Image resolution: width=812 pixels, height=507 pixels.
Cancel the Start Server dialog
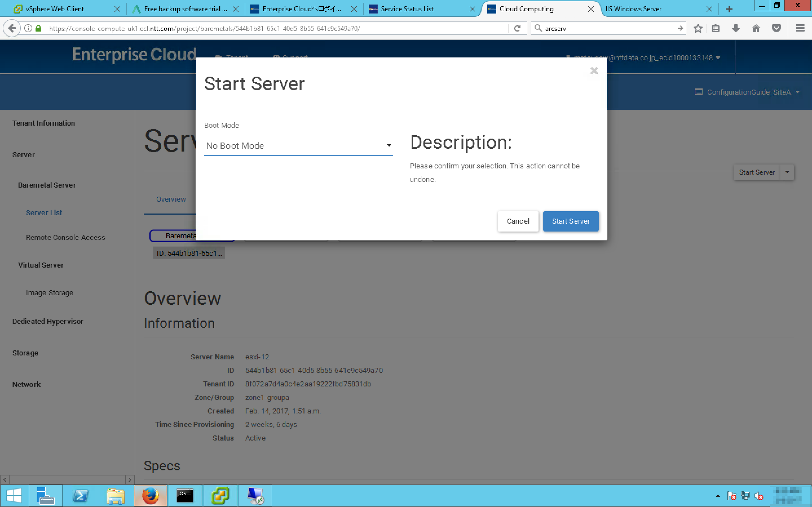pos(518,221)
